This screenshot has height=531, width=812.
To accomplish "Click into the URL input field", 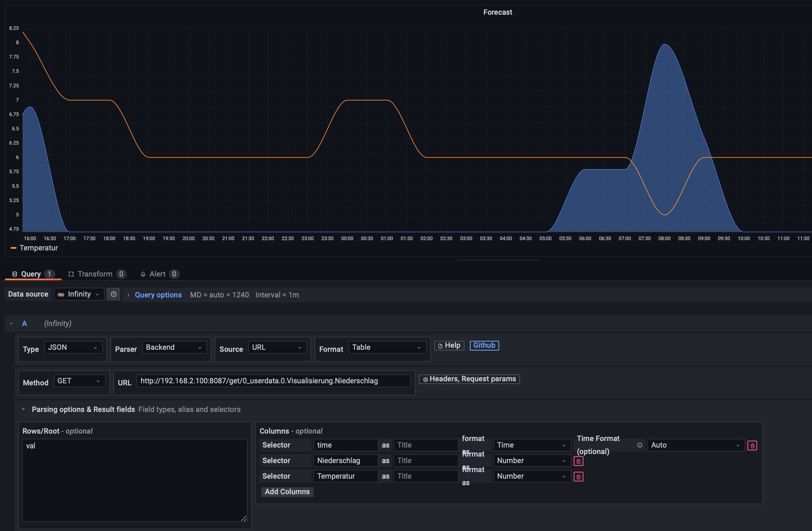I will pos(274,381).
